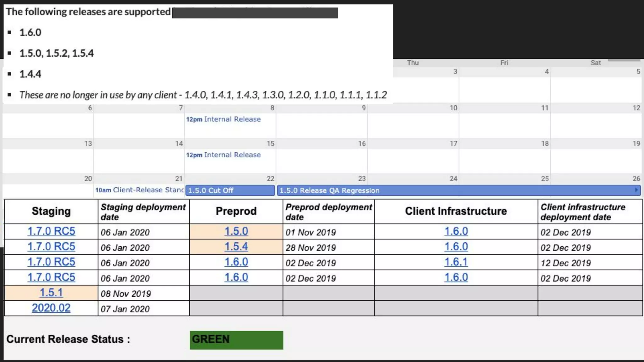
Task: Click the Fri day header in calendar
Action: 504,63
